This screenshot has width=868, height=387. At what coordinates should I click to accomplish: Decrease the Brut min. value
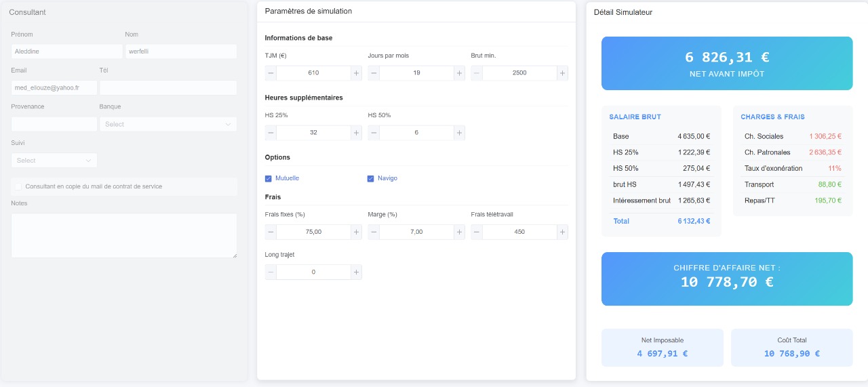tap(477, 73)
